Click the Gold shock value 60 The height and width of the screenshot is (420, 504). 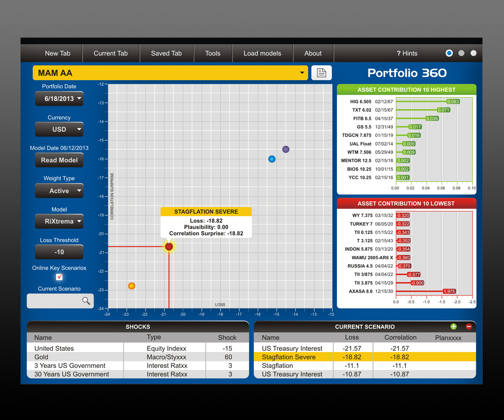[228, 357]
